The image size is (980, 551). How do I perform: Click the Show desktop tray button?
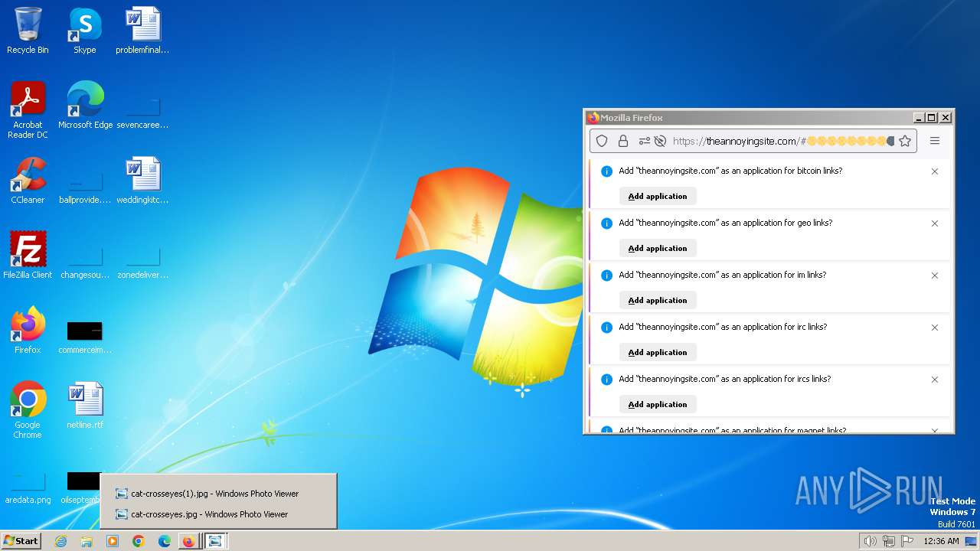click(972, 541)
